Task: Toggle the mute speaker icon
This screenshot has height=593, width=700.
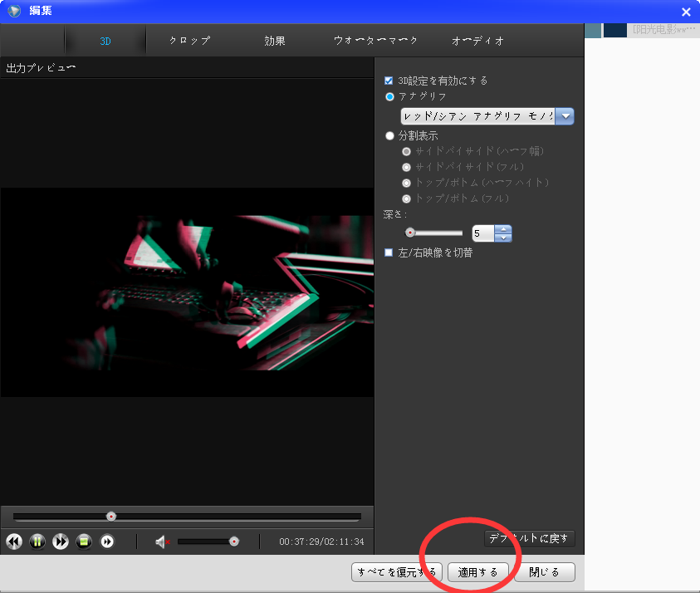Action: point(162,542)
